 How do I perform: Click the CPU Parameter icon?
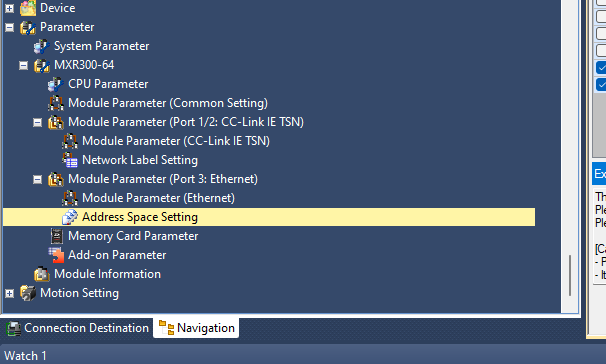pos(55,84)
